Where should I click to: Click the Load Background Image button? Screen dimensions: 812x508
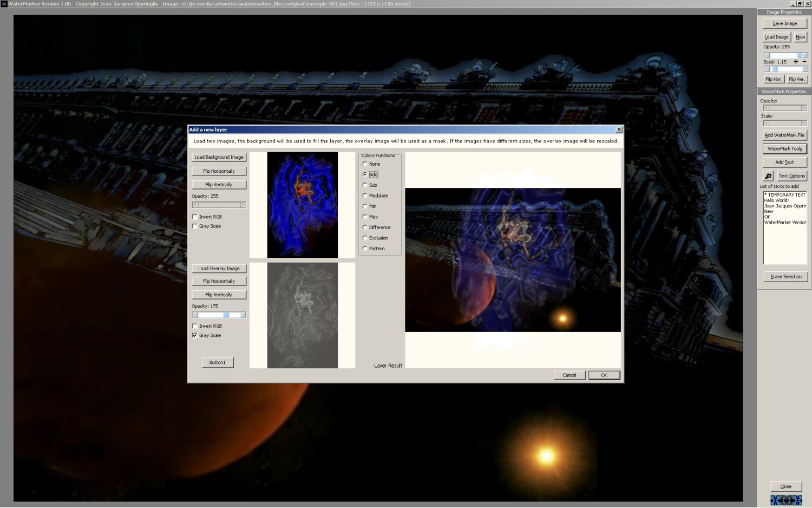coord(219,157)
